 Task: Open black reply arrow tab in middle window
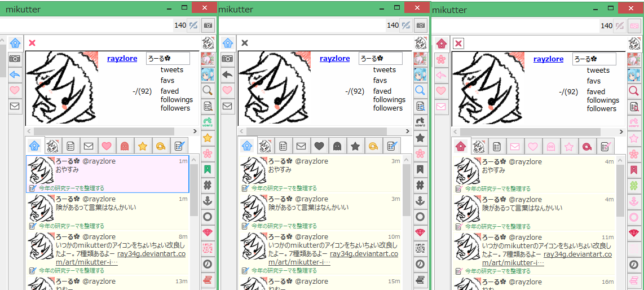(x=227, y=74)
